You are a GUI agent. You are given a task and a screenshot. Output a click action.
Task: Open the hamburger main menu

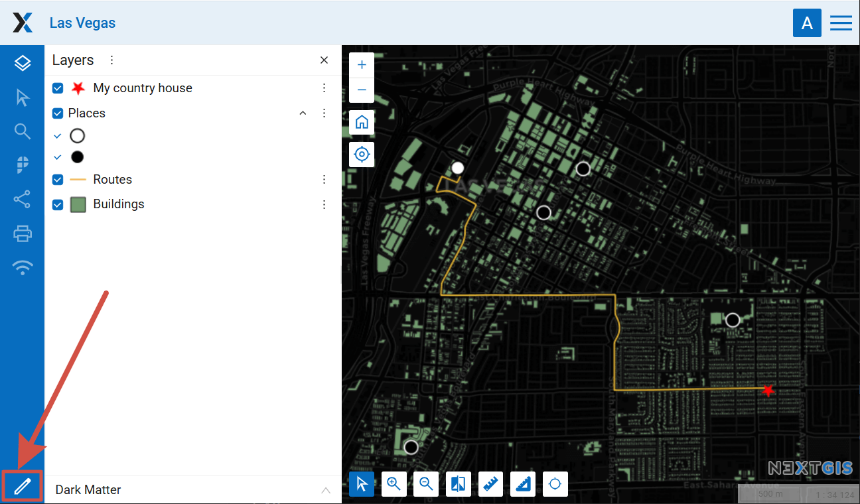pyautogui.click(x=841, y=23)
